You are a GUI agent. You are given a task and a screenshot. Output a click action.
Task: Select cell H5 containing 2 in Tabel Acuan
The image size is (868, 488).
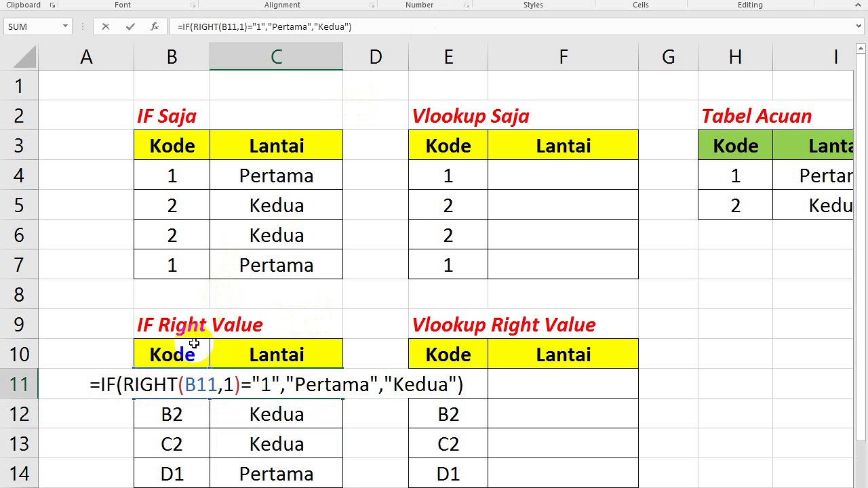tap(735, 205)
